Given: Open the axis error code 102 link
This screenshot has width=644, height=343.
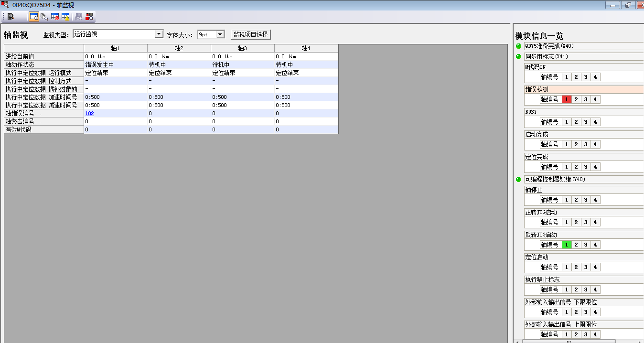Looking at the screenshot, I should (90, 114).
